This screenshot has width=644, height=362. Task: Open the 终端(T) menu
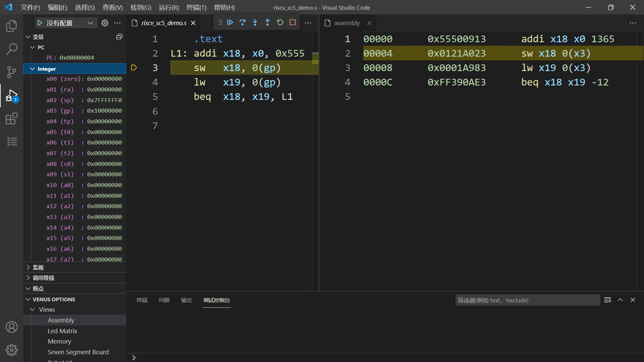point(196,7)
